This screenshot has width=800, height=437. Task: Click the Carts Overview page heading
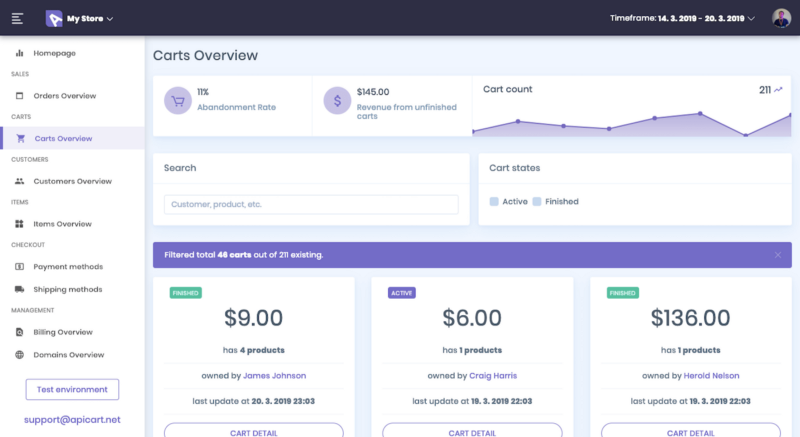point(206,55)
